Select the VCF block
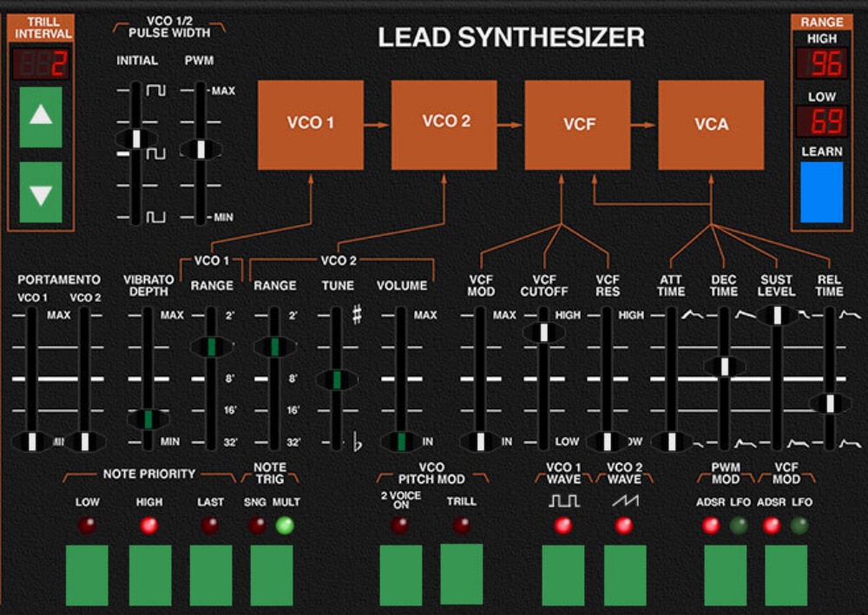 (577, 125)
